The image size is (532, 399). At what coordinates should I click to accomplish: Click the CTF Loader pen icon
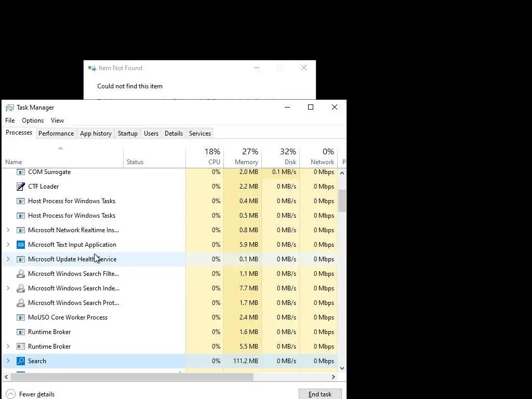[21, 187]
